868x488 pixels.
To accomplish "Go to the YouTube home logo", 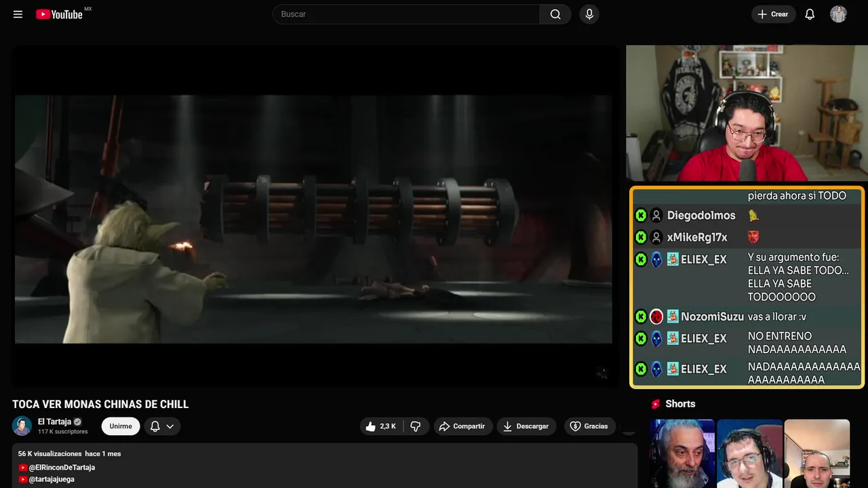I will 59,14.
